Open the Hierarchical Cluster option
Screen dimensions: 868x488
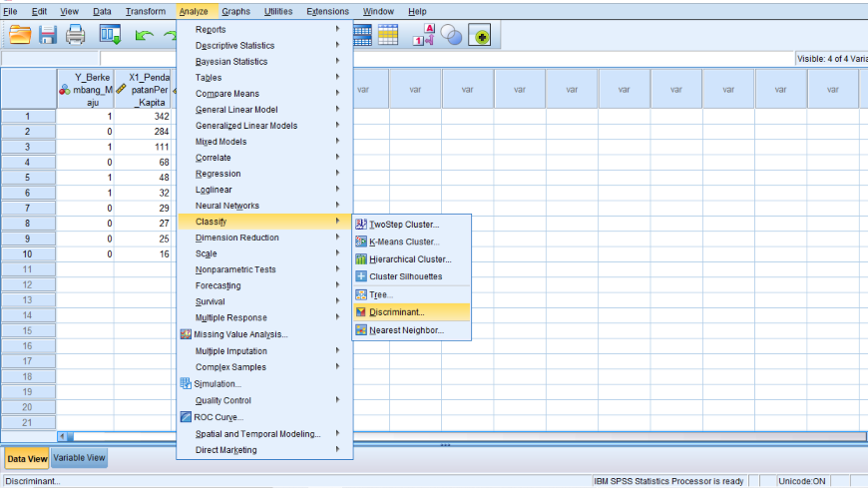pyautogui.click(x=409, y=259)
